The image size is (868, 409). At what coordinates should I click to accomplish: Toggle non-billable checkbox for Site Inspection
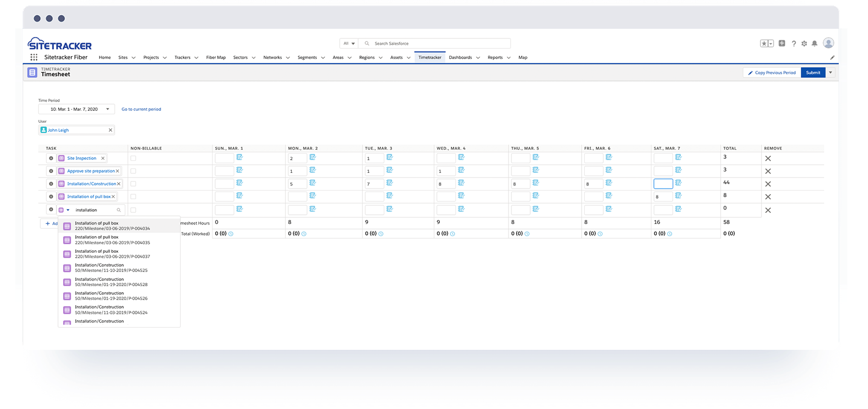[133, 158]
